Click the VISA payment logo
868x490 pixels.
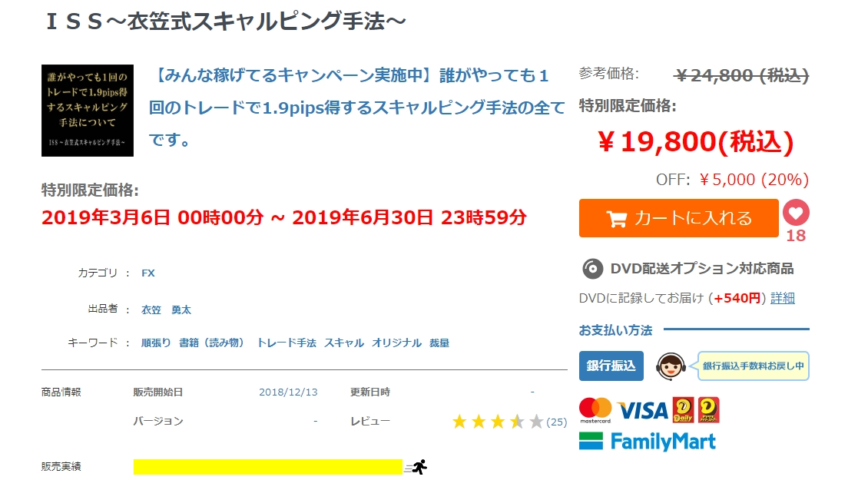tap(642, 410)
